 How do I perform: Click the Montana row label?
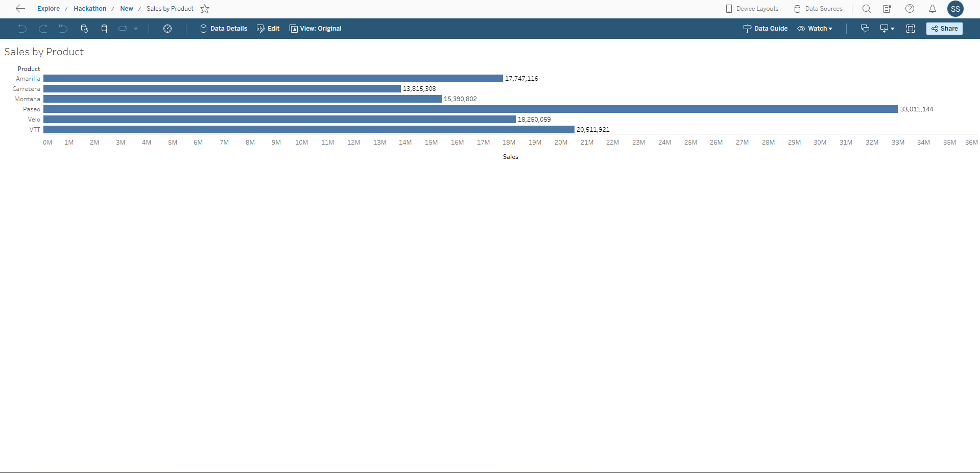tap(28, 99)
